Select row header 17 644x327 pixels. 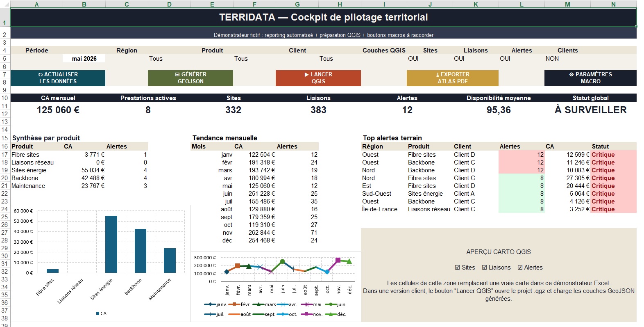click(x=5, y=155)
